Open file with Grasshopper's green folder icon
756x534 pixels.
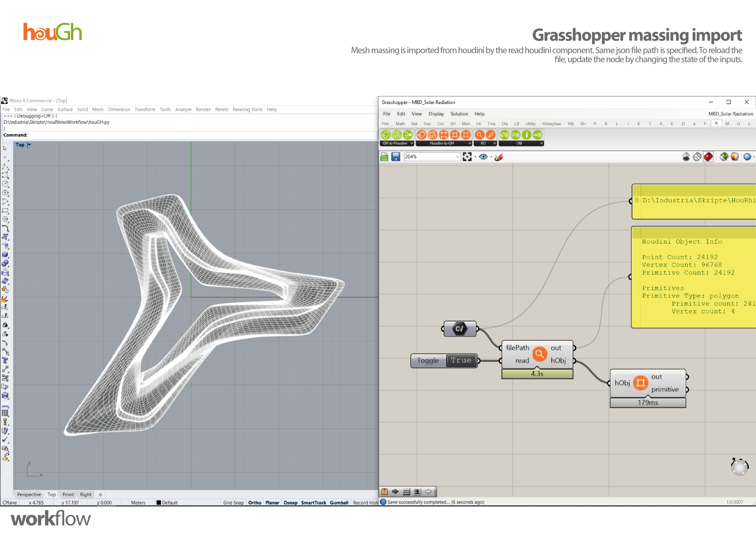pyautogui.click(x=384, y=157)
